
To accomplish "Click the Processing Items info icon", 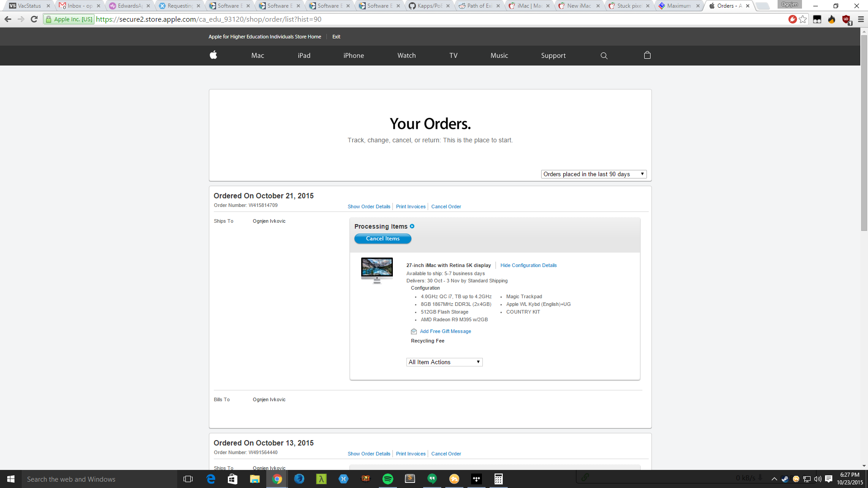I will point(412,226).
